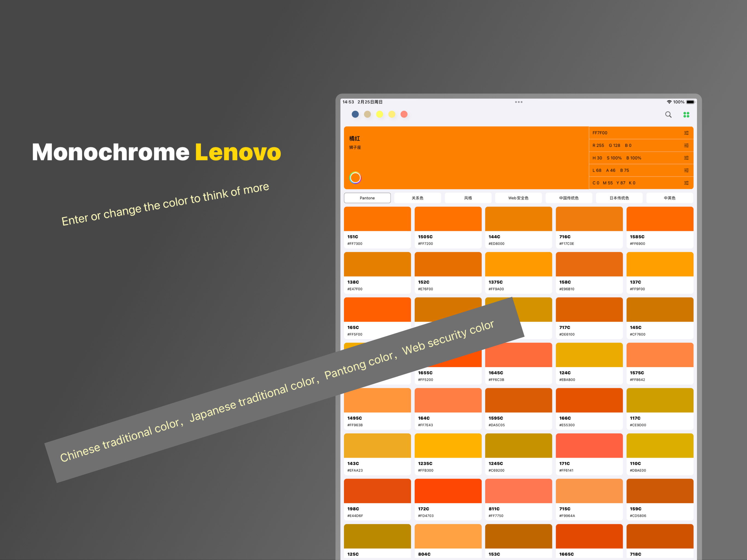Choose Pantone 151C swatch card
This screenshot has width=747, height=560.
coord(377,227)
